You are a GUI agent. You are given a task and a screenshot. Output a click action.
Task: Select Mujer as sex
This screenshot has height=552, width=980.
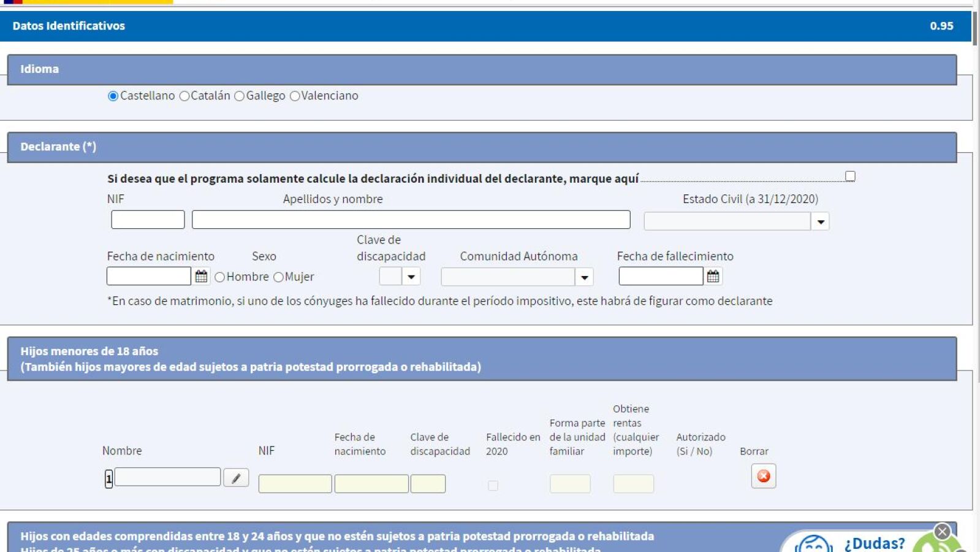click(278, 277)
